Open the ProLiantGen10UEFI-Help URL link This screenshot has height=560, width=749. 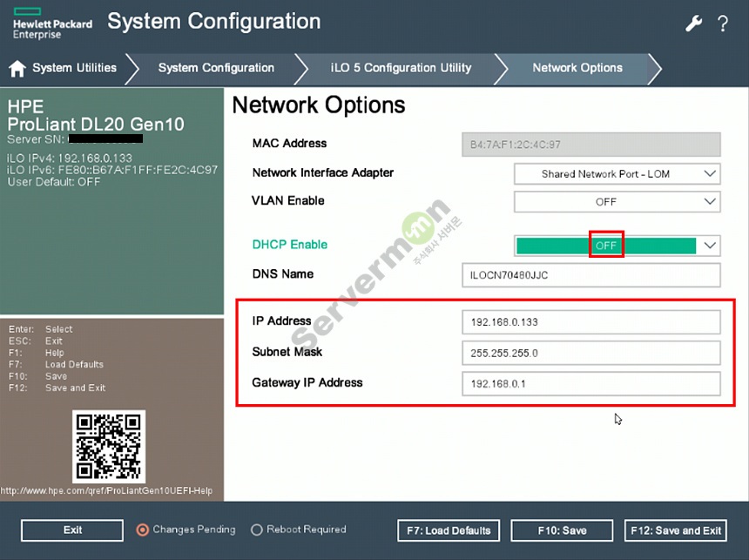point(106,490)
